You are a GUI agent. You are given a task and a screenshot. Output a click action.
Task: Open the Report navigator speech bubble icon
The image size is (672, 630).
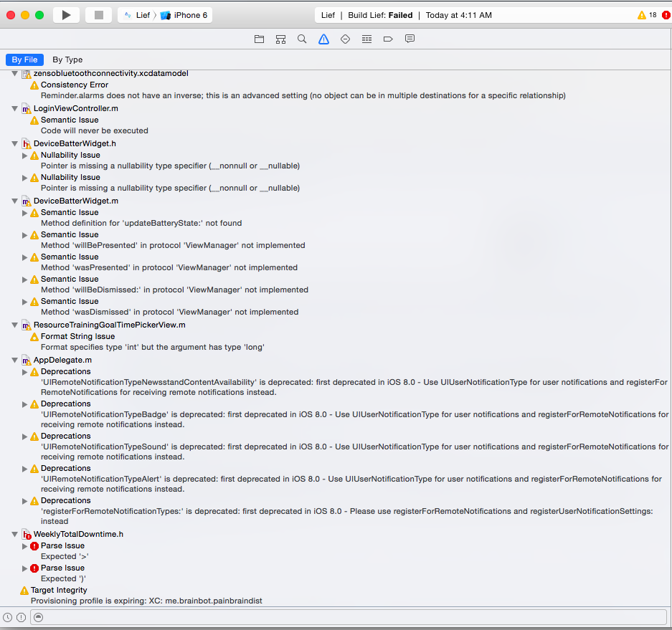click(x=410, y=39)
